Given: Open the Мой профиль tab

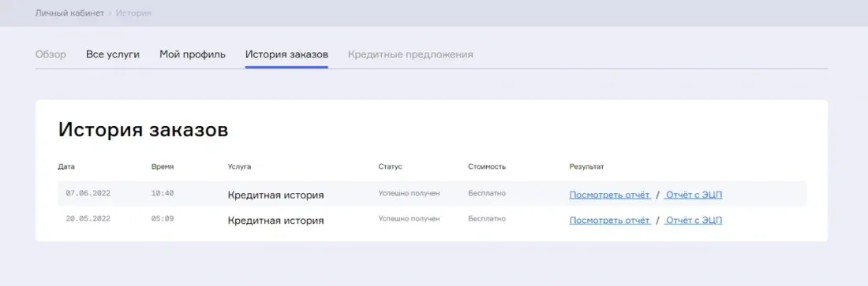Looking at the screenshot, I should pyautogui.click(x=193, y=55).
